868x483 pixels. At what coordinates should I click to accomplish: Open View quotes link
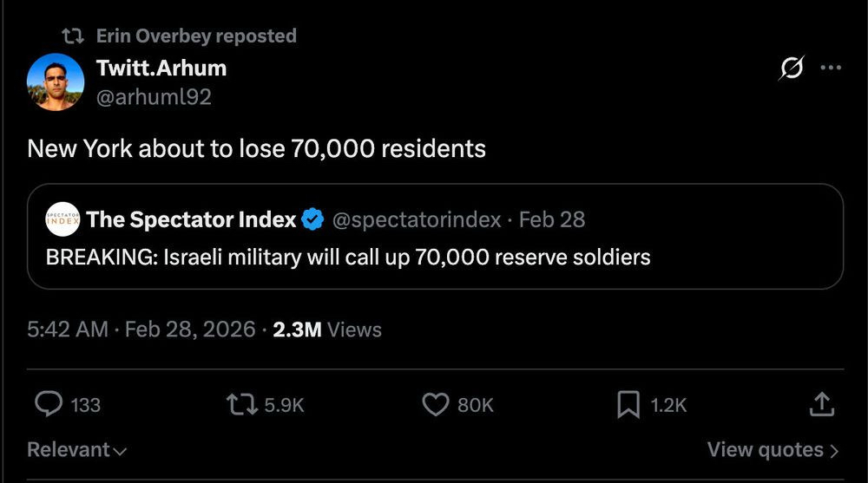[773, 450]
